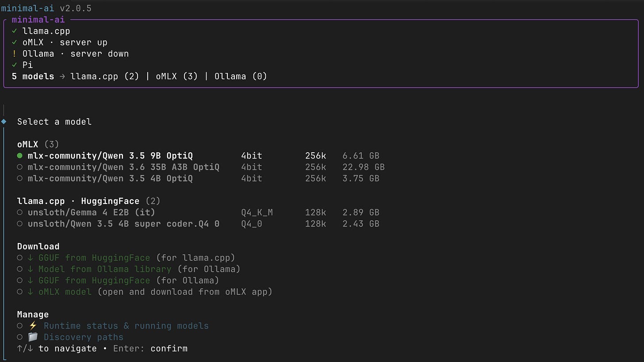Click the 2.43 GB size value

pos(361,224)
